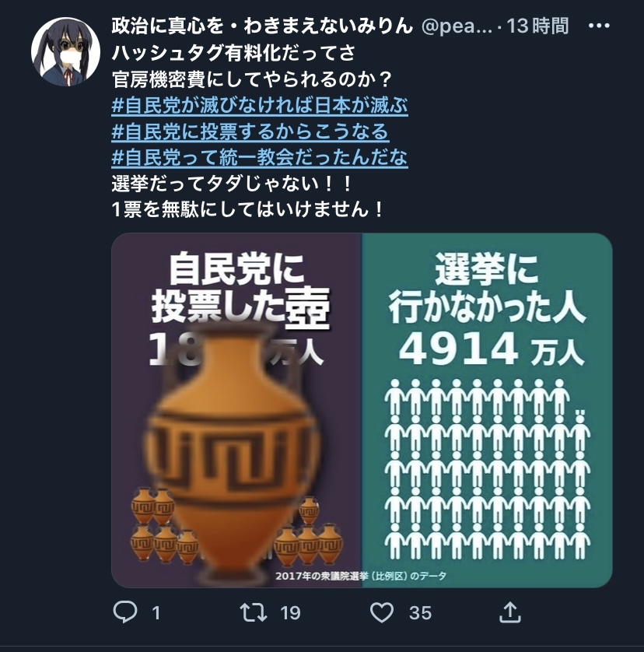This screenshot has width=644, height=652.
Task: Open the 選挙に行かなかった人 image panel
Action: 487,409
